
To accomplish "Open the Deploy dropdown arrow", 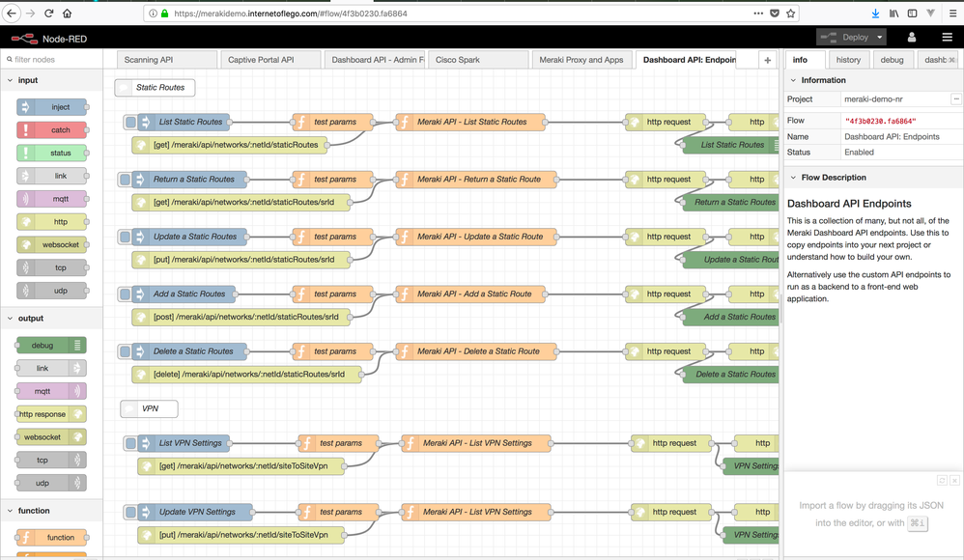I will coord(880,38).
